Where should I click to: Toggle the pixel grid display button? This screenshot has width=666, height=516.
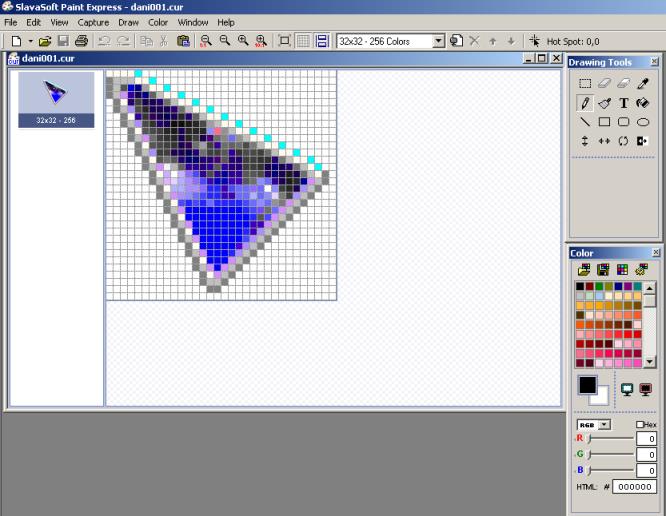(303, 41)
